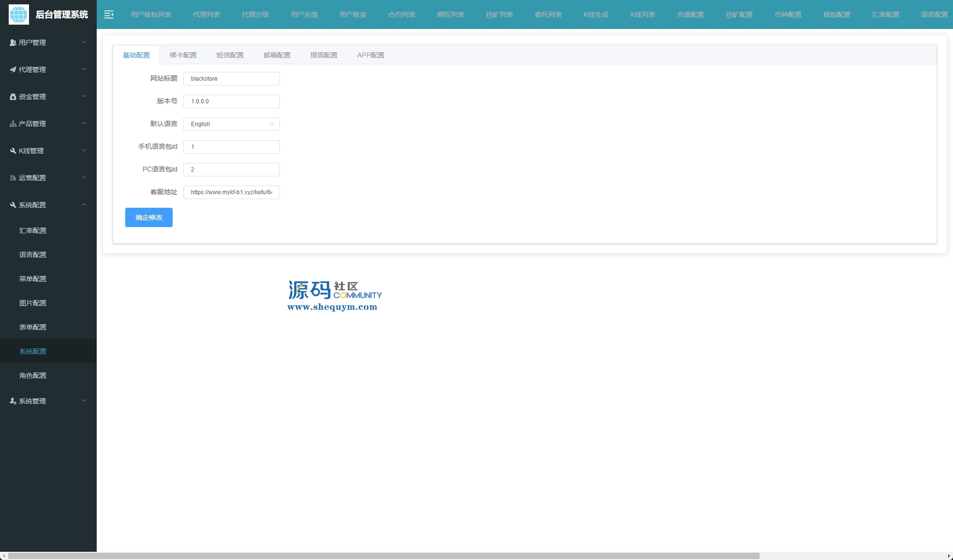Click the 网站标题 input field

tap(231, 79)
